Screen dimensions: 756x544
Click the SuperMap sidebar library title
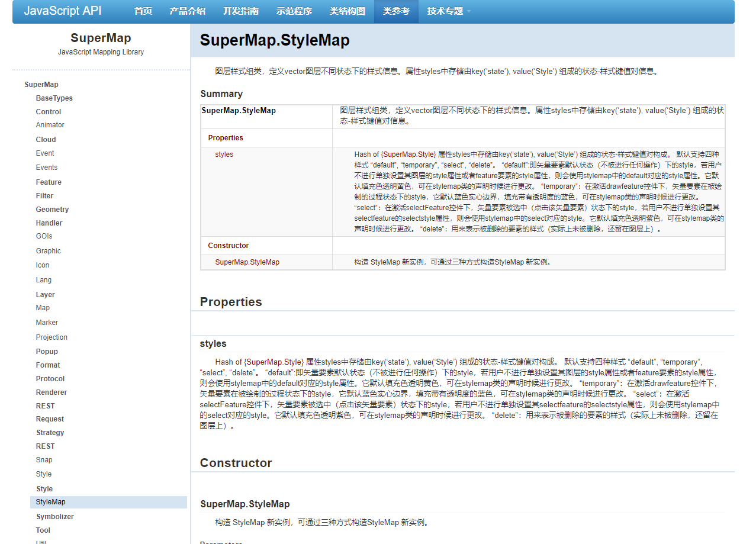click(x=101, y=38)
